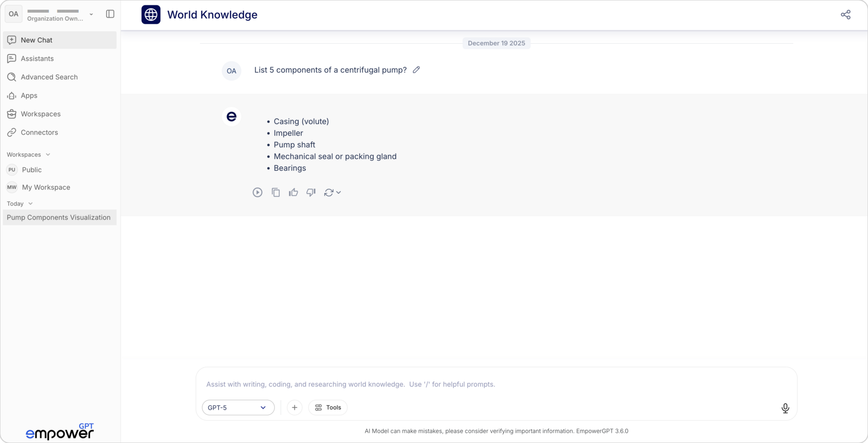Click the share icon in header
868x443 pixels.
pyautogui.click(x=845, y=15)
